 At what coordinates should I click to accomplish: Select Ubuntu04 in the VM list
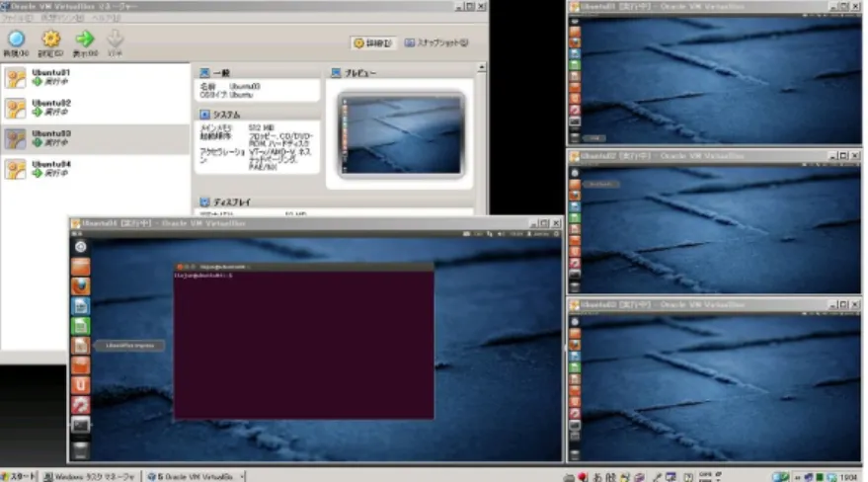pos(95,169)
